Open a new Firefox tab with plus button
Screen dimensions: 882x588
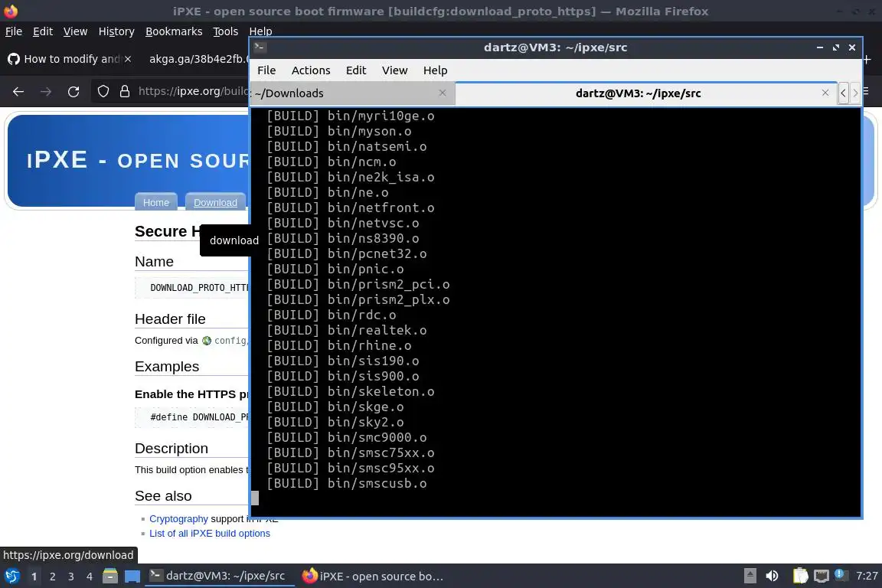(867, 59)
